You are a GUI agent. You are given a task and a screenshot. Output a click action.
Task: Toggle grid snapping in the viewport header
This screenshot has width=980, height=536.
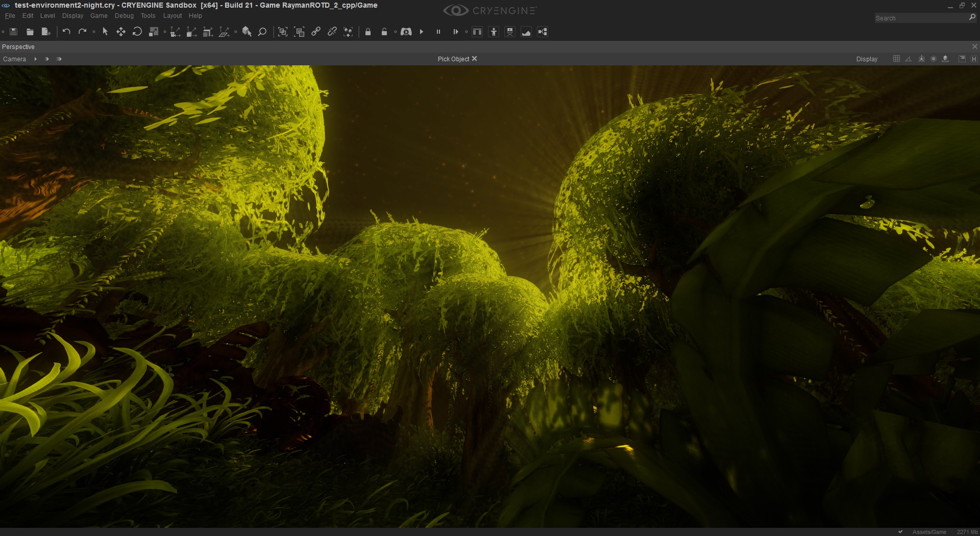896,59
